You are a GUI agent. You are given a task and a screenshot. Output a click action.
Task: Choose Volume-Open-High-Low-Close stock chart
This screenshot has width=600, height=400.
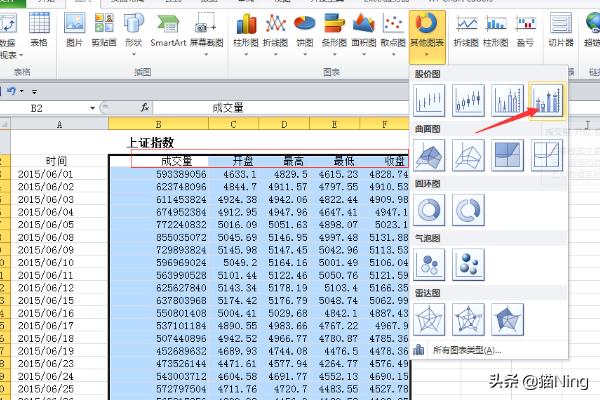547,100
